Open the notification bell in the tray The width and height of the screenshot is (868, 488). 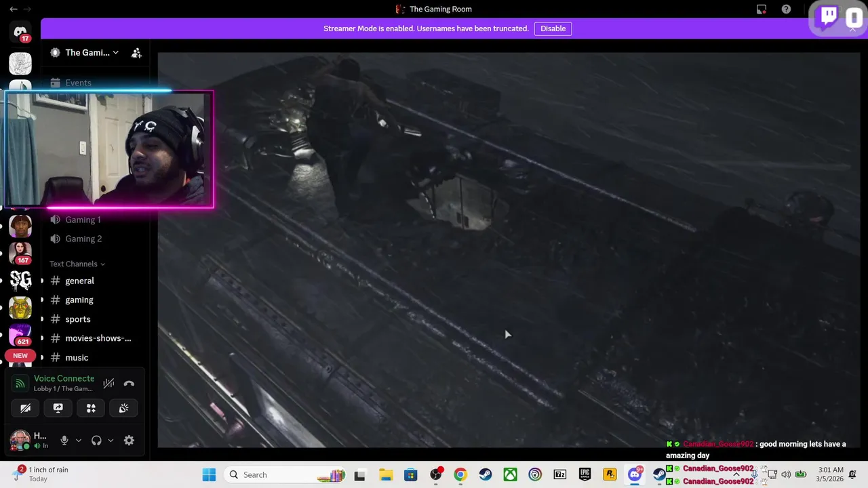(853, 474)
